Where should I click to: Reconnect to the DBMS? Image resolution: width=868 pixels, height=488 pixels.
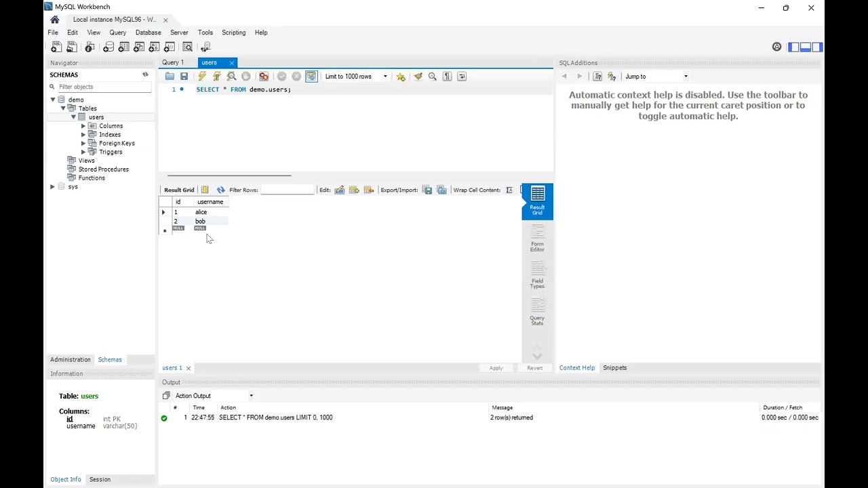(x=206, y=47)
